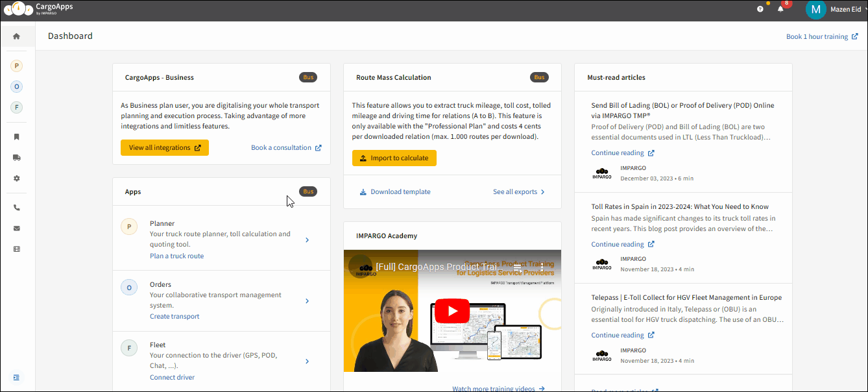868x392 pixels.
Task: Open the bookmark icon in sidebar
Action: 17,137
